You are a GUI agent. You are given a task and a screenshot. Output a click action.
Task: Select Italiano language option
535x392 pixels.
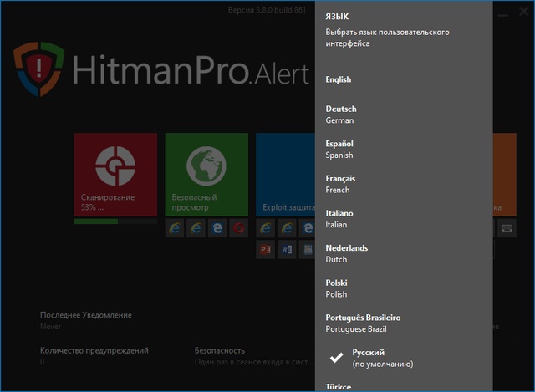339,219
